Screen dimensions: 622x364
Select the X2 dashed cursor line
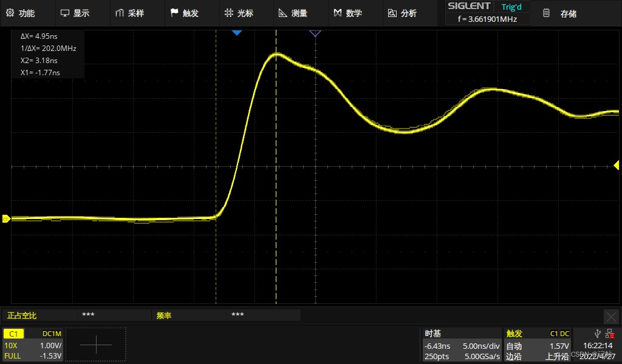[x=276, y=167]
